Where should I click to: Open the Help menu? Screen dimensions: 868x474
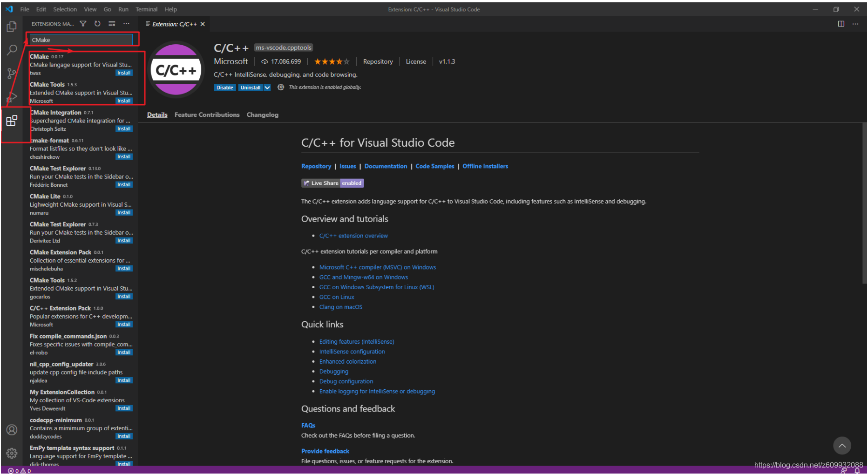pos(171,9)
